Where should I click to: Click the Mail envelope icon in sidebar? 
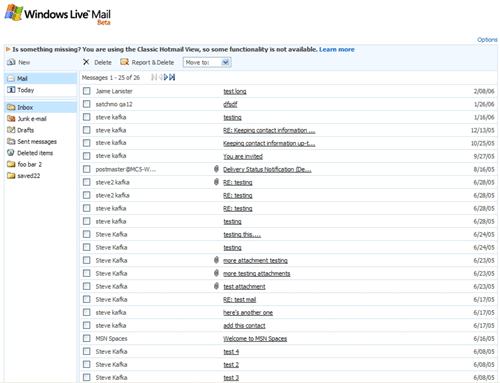point(11,78)
